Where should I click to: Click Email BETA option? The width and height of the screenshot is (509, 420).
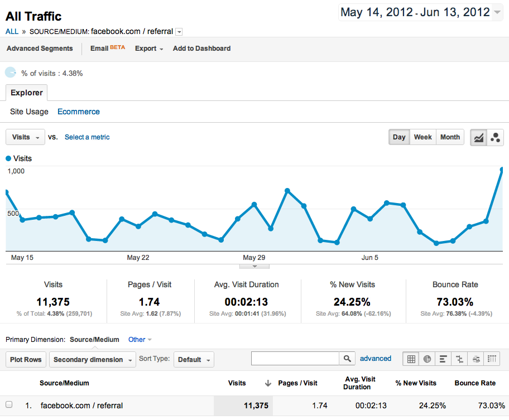[108, 49]
